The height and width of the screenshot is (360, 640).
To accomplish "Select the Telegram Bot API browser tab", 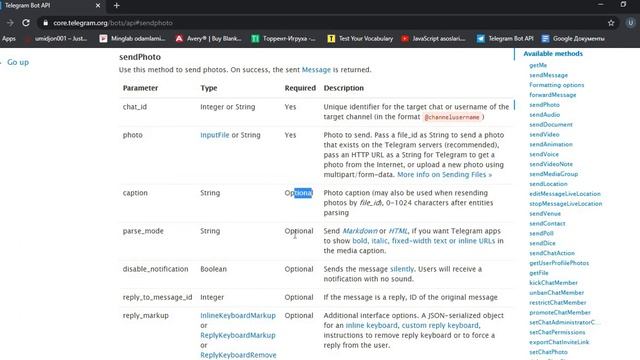I will coord(51,5).
